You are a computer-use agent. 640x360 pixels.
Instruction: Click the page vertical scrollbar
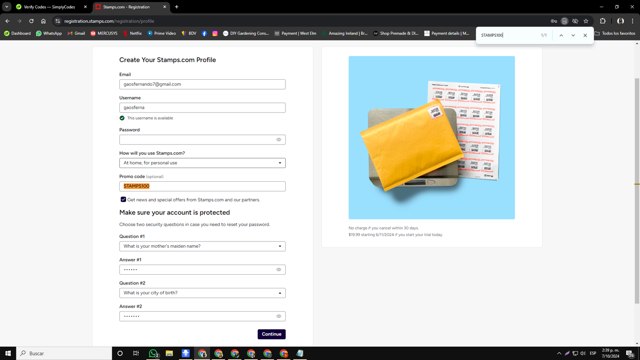coord(636,191)
